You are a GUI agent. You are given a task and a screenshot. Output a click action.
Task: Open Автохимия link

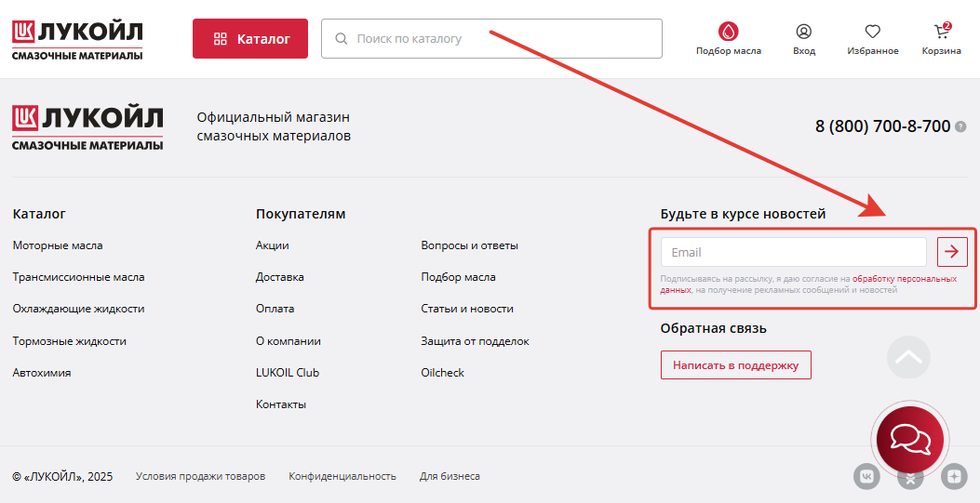42,373
